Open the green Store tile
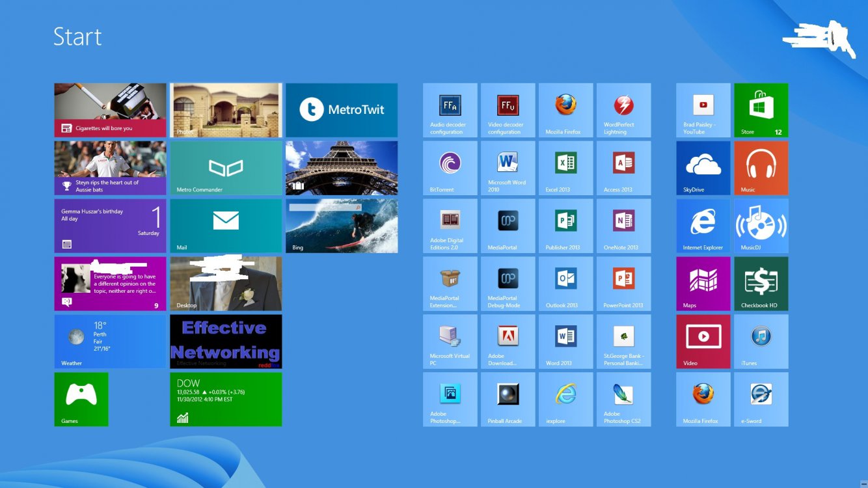This screenshot has height=488, width=868. point(761,110)
